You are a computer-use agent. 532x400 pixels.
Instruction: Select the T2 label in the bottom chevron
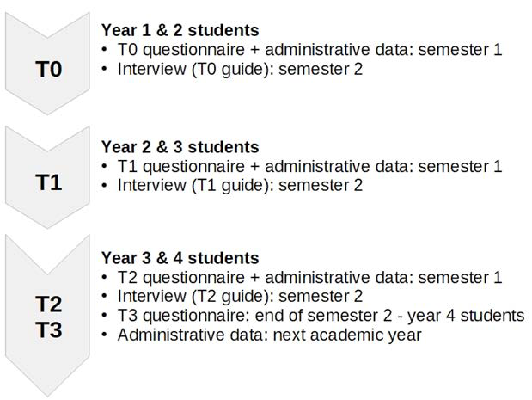click(48, 304)
